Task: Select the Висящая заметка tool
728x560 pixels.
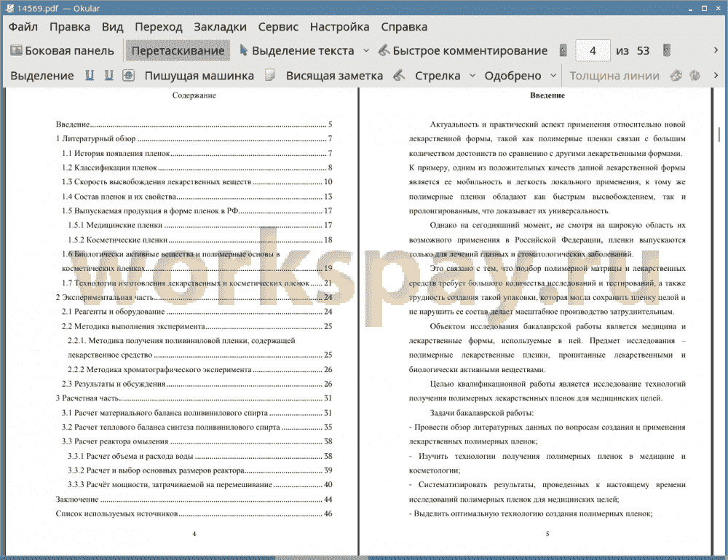Action: pyautogui.click(x=334, y=76)
